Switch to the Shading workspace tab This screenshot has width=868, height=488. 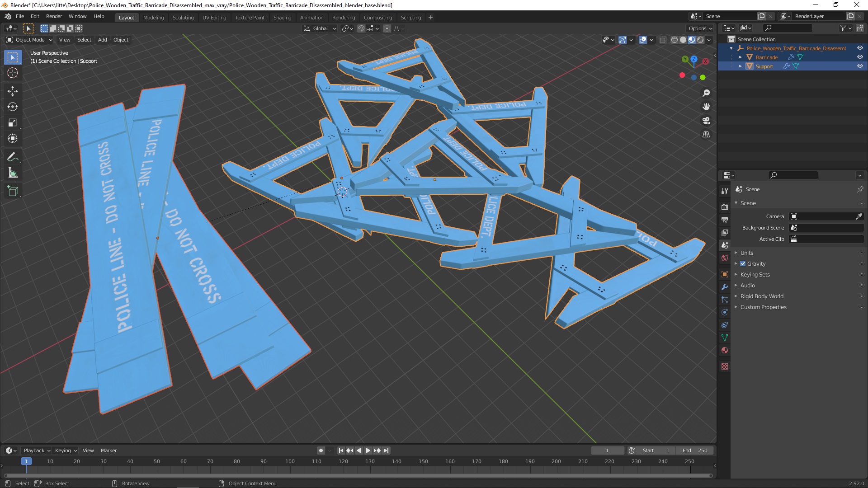(x=282, y=17)
